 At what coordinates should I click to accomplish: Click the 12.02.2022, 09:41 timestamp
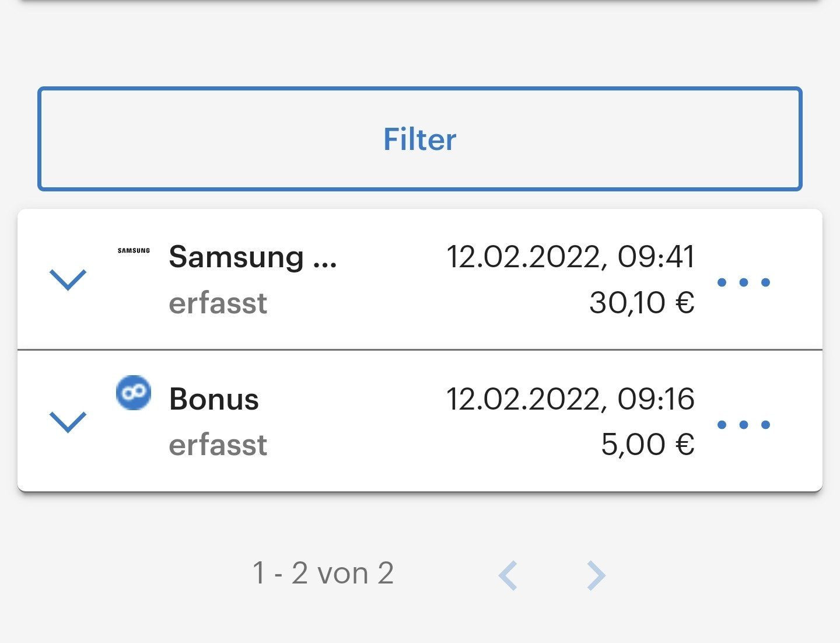(x=570, y=257)
